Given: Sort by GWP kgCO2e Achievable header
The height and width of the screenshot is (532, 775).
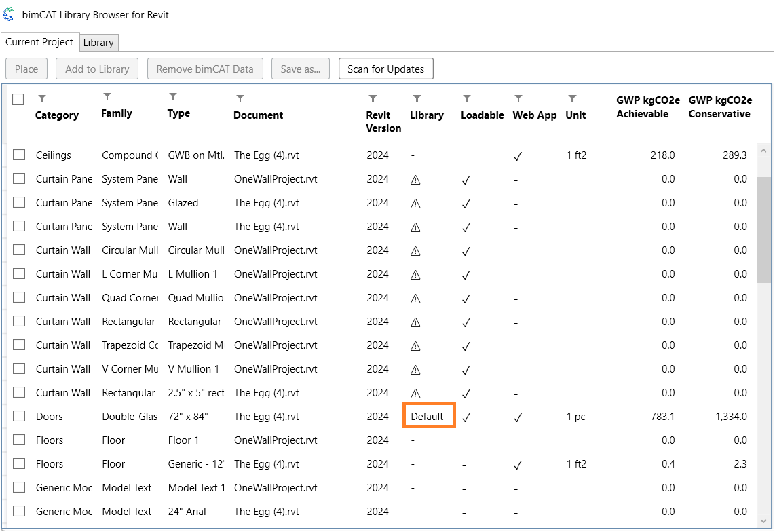Looking at the screenshot, I should point(647,107).
